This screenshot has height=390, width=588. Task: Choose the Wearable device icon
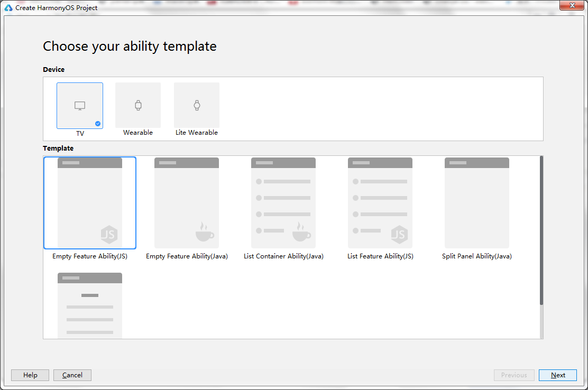[x=138, y=105]
